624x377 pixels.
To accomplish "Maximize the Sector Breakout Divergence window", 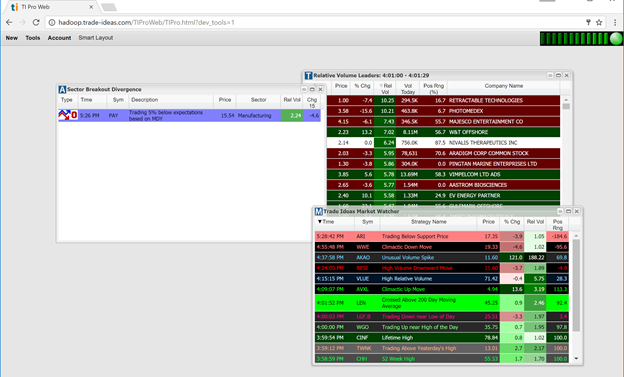I will tap(312, 90).
